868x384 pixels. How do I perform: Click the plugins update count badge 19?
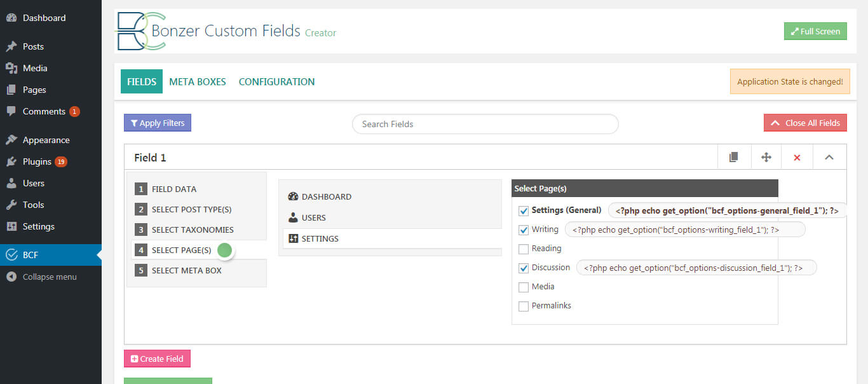pyautogui.click(x=61, y=161)
